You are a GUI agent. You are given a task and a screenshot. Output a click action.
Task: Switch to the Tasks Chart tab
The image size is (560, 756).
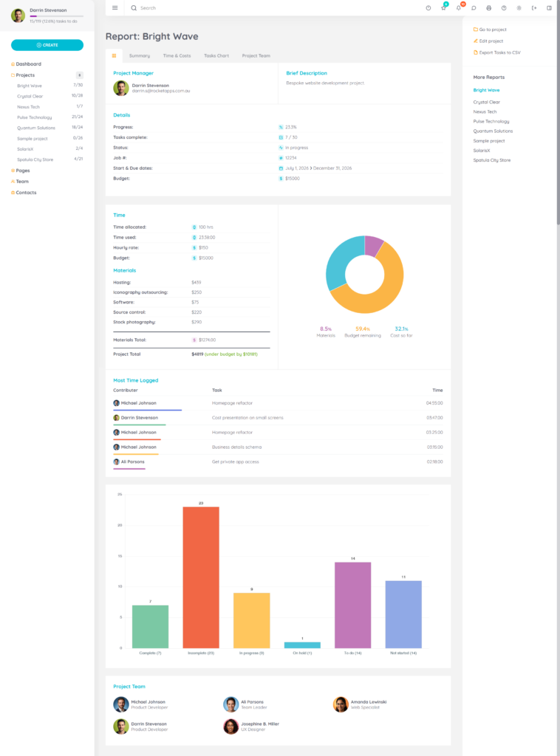click(x=216, y=56)
